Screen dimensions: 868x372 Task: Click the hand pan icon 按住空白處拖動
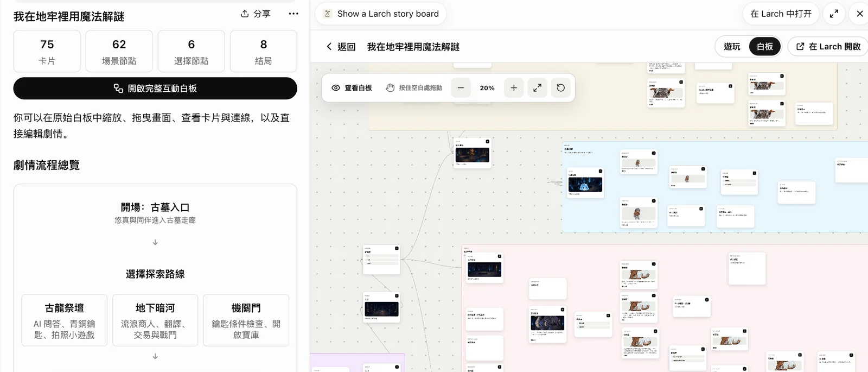click(414, 88)
